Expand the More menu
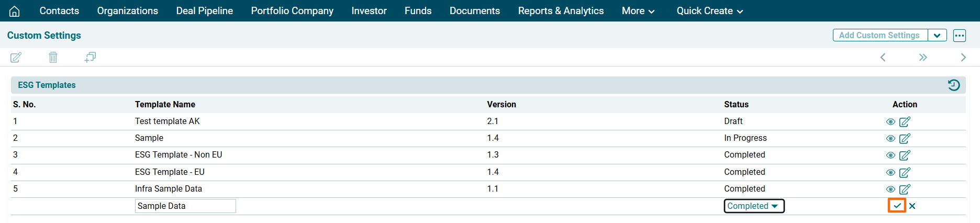980x223 pixels. click(638, 11)
